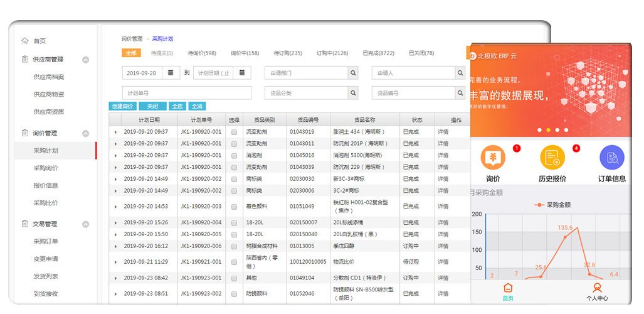Viewport: 644px width, 314px height.
Task: Click the search icon for 货品分类
Action: pyautogui.click(x=353, y=93)
